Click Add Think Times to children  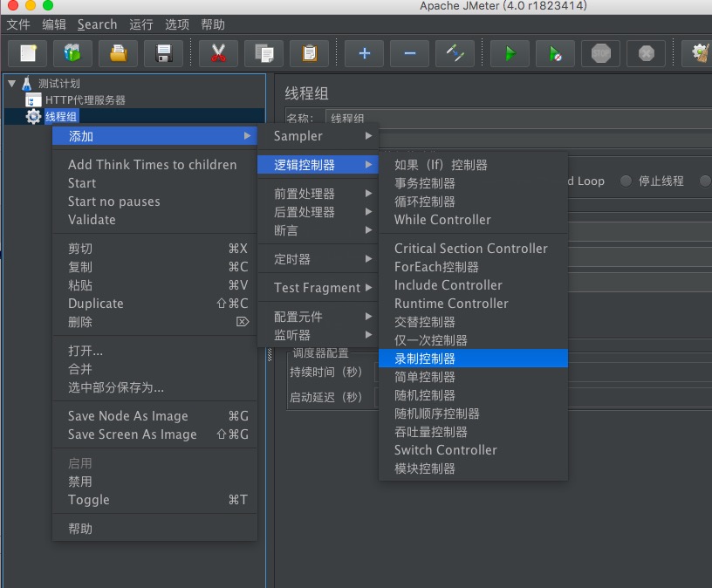154,164
